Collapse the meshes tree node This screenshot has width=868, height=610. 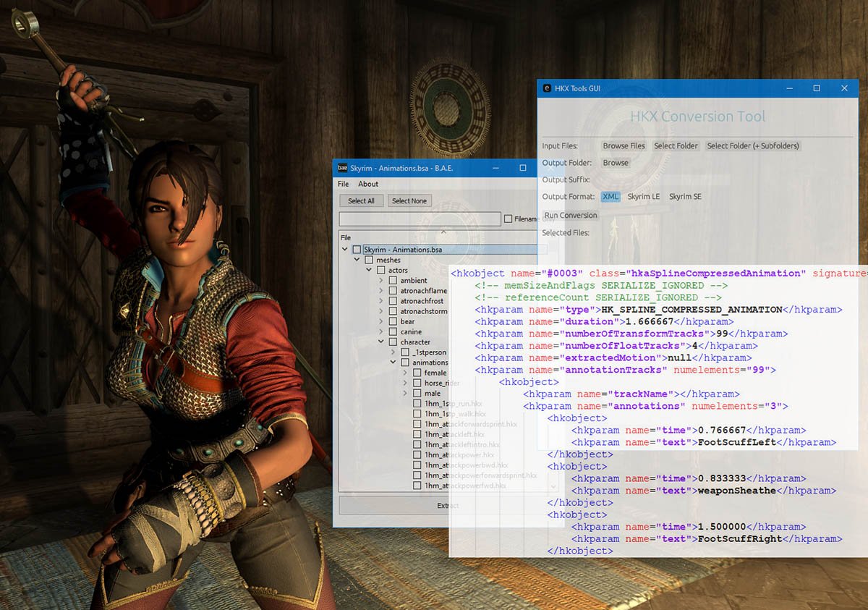coord(357,260)
